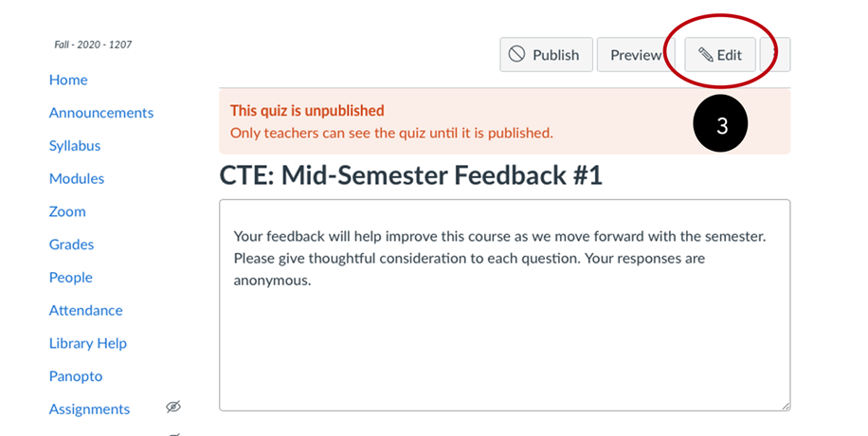This screenshot has width=868, height=436.
Task: Open Library Help in the sidebar
Action: tap(88, 343)
